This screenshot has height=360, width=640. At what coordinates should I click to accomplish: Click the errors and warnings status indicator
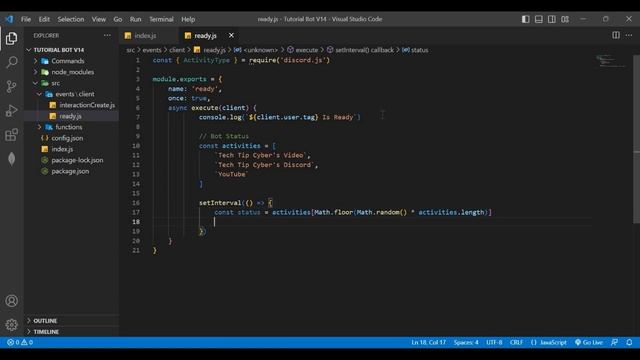20,342
